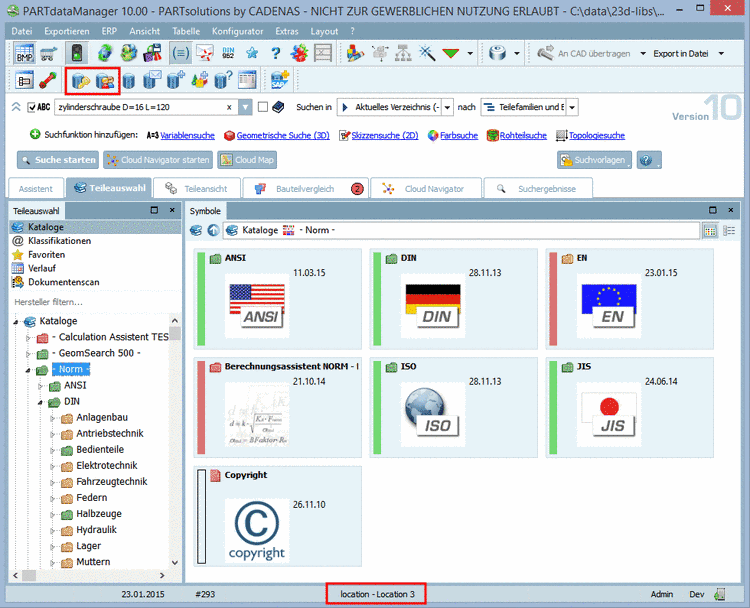This screenshot has width=750, height=608.
Task: Click the server icon in status bar
Action: coord(719,594)
